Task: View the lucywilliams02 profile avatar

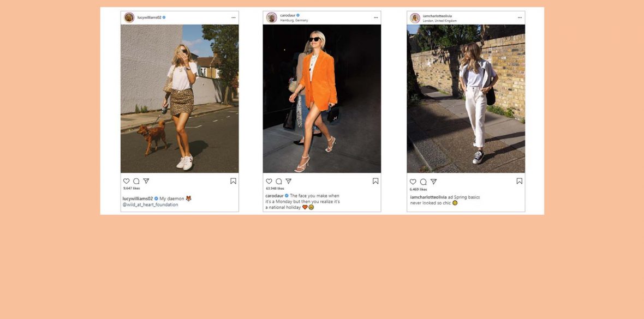Action: click(129, 17)
